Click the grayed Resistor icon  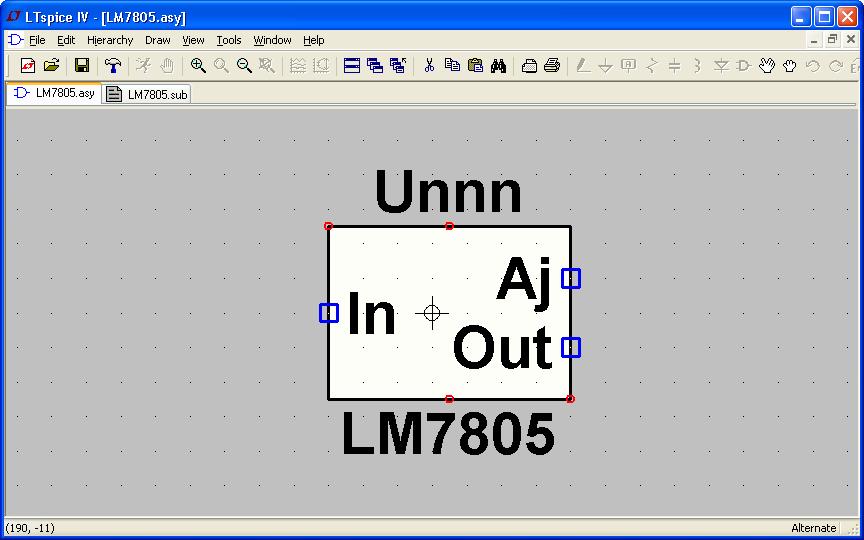tap(651, 66)
